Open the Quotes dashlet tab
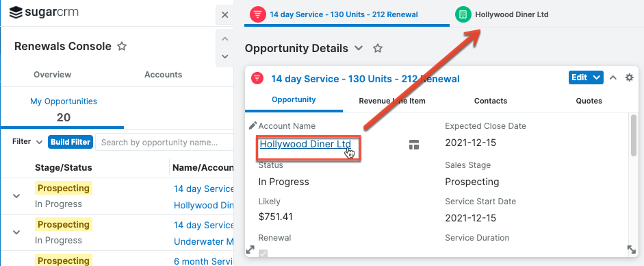Image resolution: width=644 pixels, height=266 pixels. 589,101
